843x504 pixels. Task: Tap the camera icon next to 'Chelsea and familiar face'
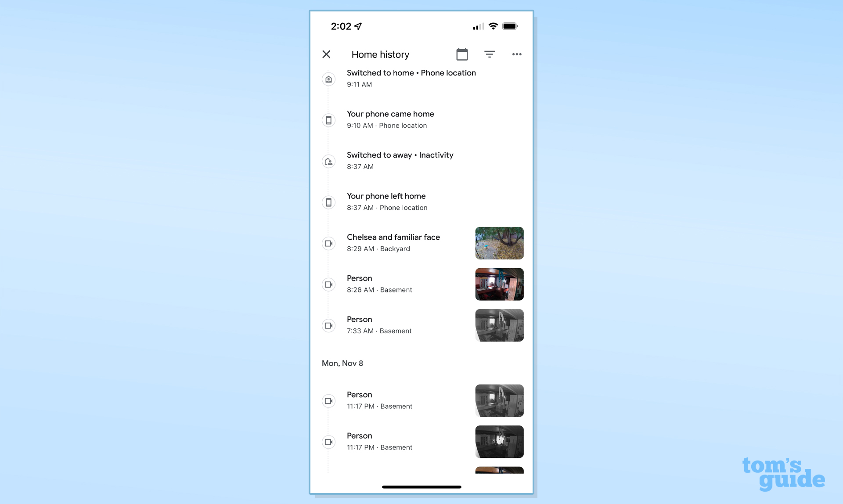[x=329, y=243]
